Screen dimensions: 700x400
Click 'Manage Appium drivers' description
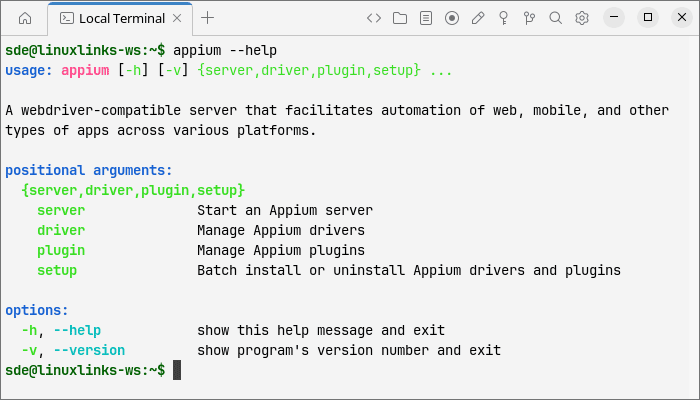pyautogui.click(x=281, y=230)
